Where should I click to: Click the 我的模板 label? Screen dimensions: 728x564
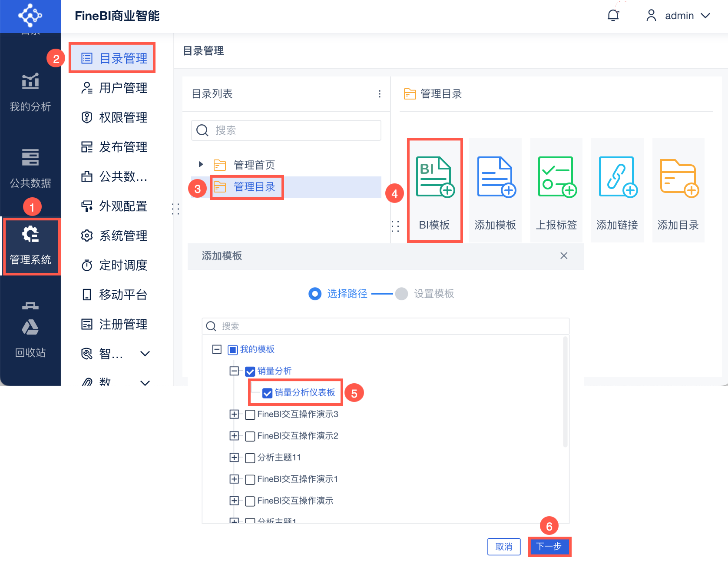[x=257, y=349]
